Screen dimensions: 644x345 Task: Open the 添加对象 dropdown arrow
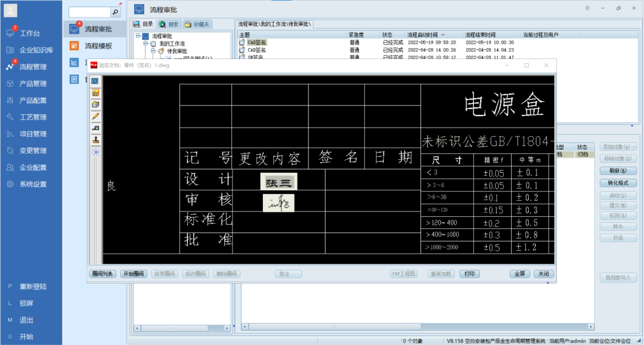click(x=634, y=147)
